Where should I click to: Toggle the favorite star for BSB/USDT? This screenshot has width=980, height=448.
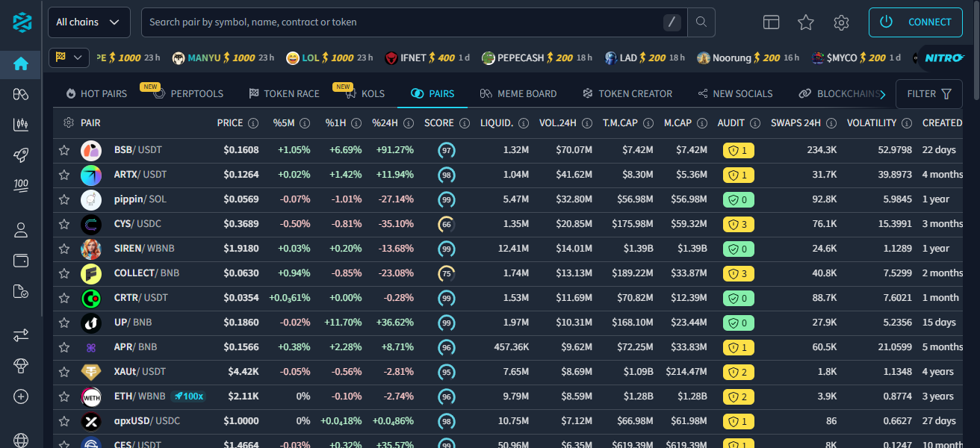[63, 150]
